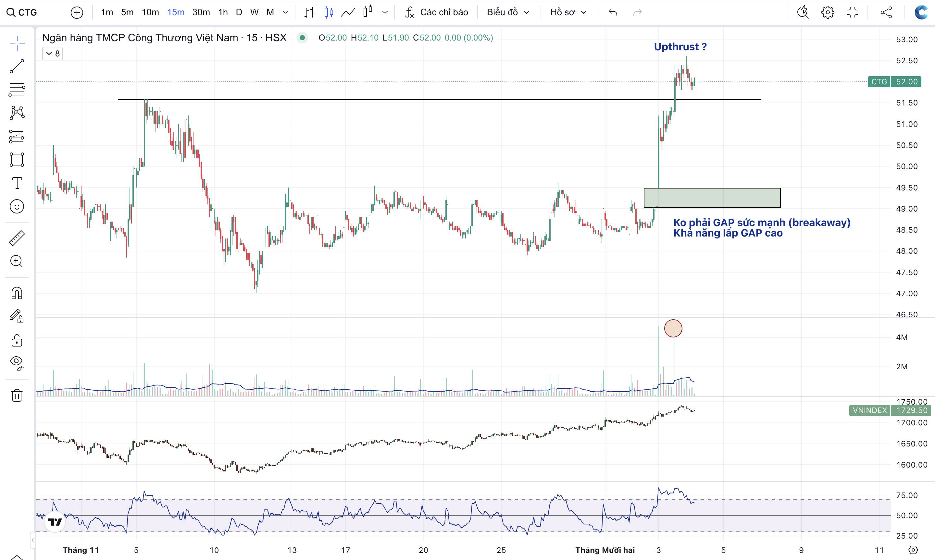
Task: Collapse the indicator legend showing 8
Action: click(x=53, y=54)
